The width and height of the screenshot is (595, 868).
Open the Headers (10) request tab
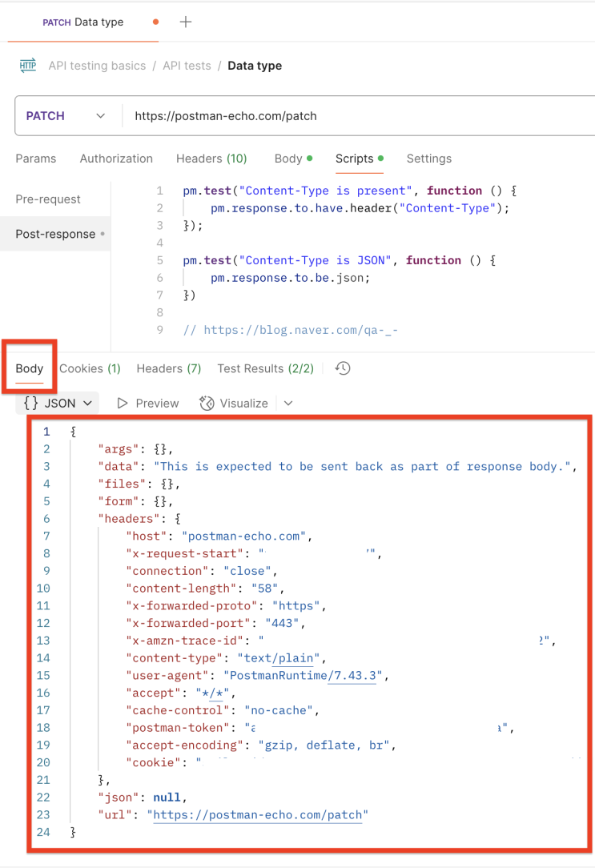(211, 159)
